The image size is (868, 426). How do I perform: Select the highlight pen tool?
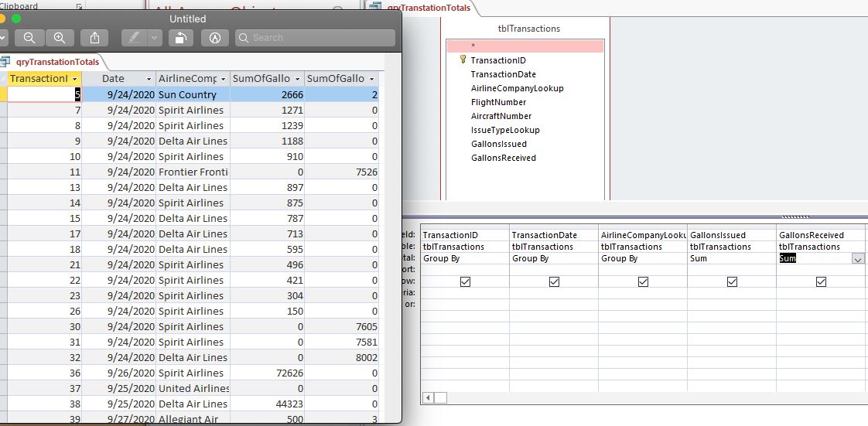click(134, 38)
